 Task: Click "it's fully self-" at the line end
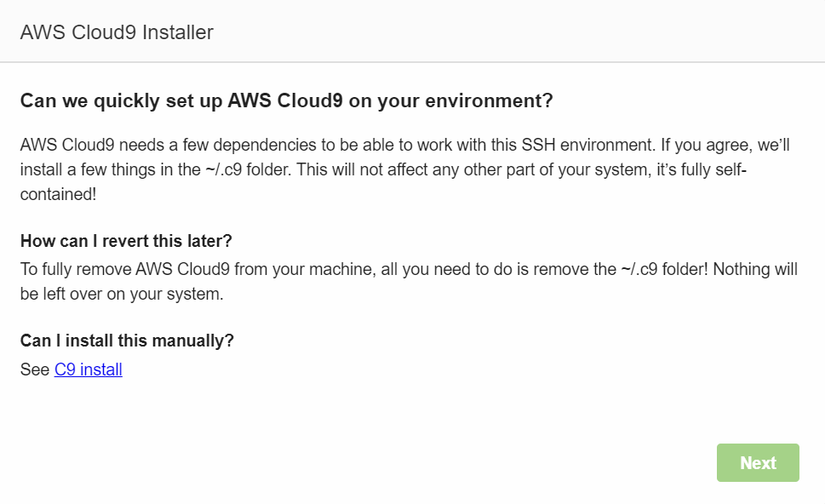click(705, 169)
